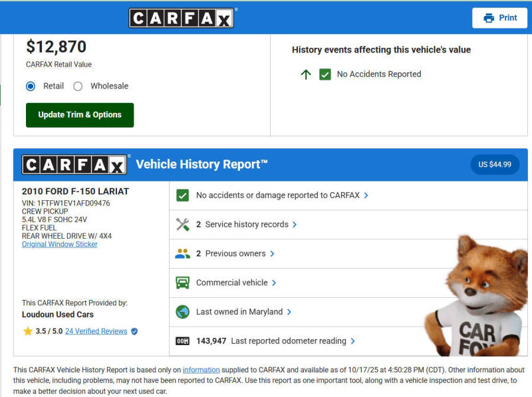Viewport: 532px width, 397px height.
Task: Expand the Previous owners chevron
Action: pyautogui.click(x=272, y=253)
